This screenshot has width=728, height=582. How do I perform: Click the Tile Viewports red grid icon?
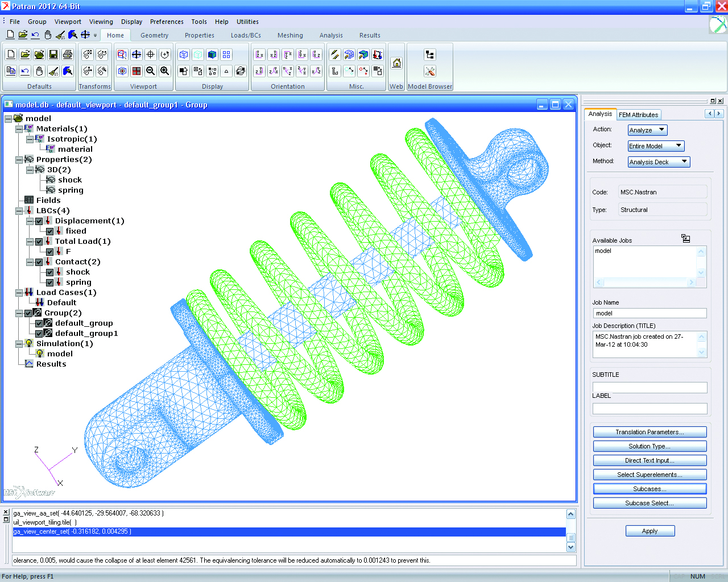pyautogui.click(x=136, y=71)
